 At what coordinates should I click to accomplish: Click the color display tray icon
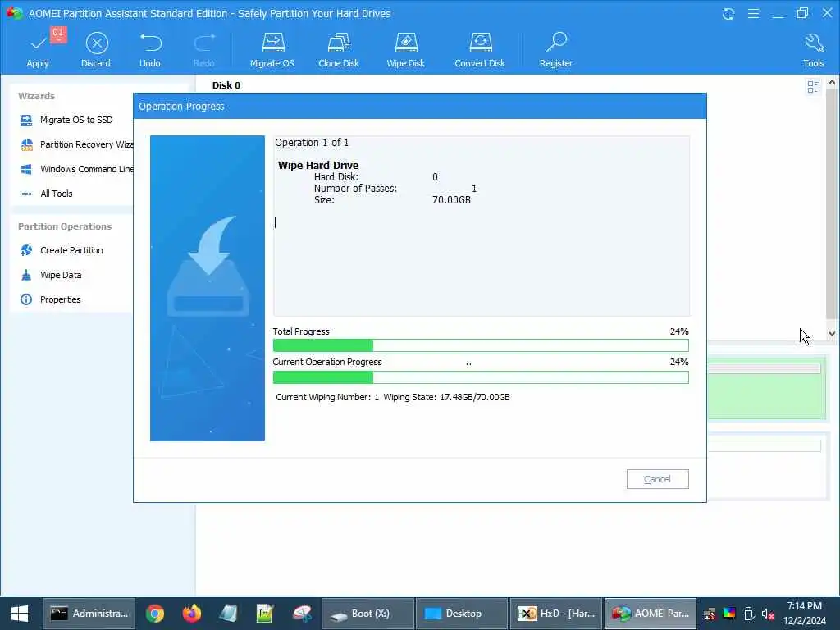729,614
